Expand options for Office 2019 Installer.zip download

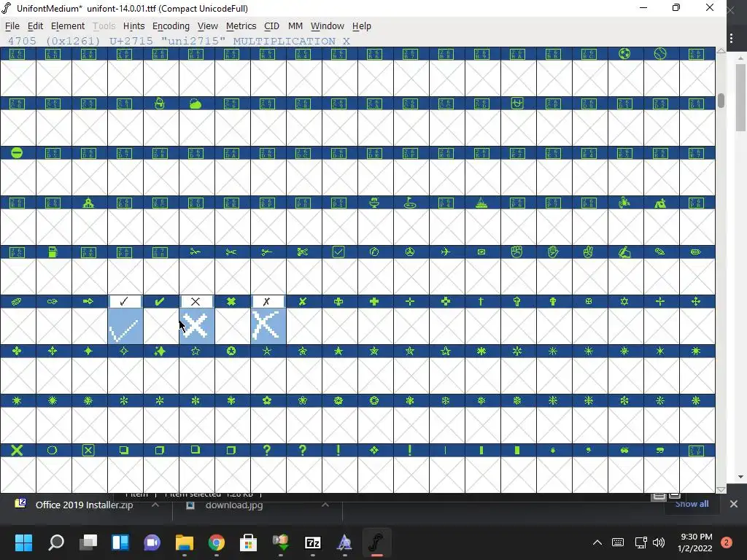point(155,505)
